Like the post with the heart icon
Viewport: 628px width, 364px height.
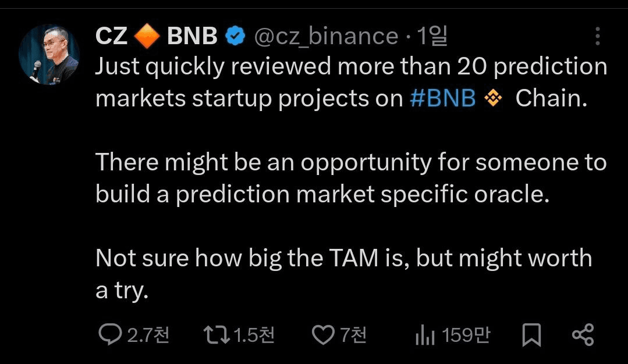pos(323,334)
